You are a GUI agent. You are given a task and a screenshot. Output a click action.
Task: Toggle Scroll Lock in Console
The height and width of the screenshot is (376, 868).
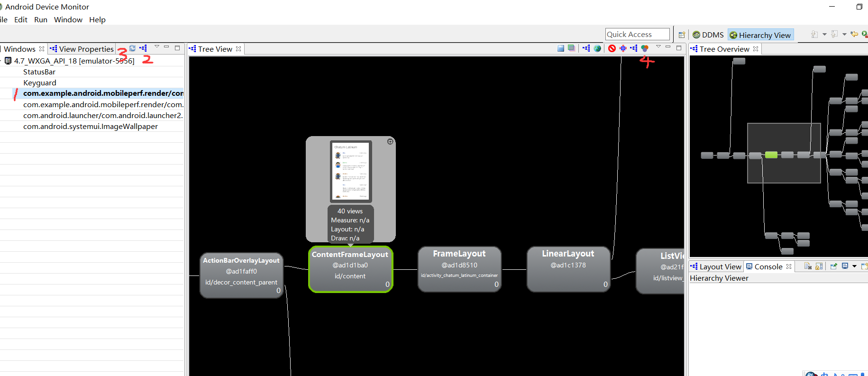point(819,266)
